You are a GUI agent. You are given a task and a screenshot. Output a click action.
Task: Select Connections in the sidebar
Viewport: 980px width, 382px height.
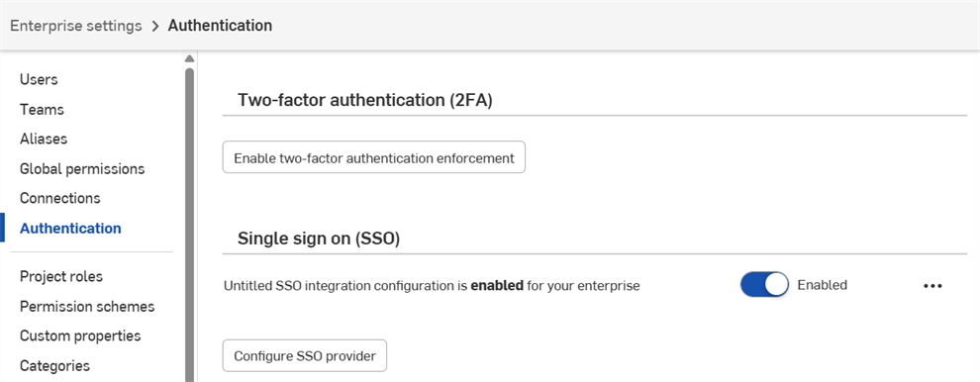[x=60, y=198]
